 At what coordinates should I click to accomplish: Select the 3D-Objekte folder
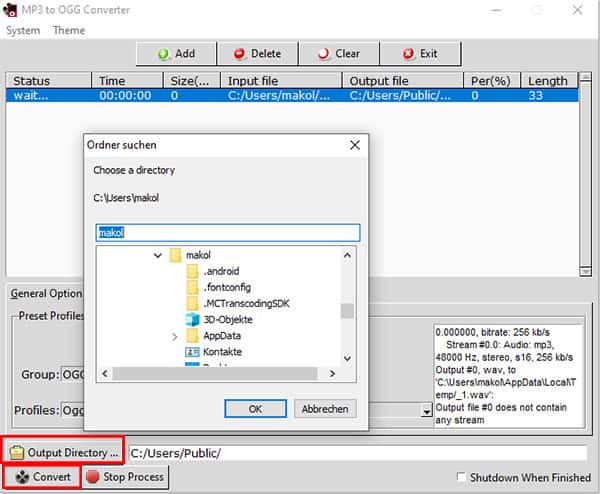[x=228, y=320]
